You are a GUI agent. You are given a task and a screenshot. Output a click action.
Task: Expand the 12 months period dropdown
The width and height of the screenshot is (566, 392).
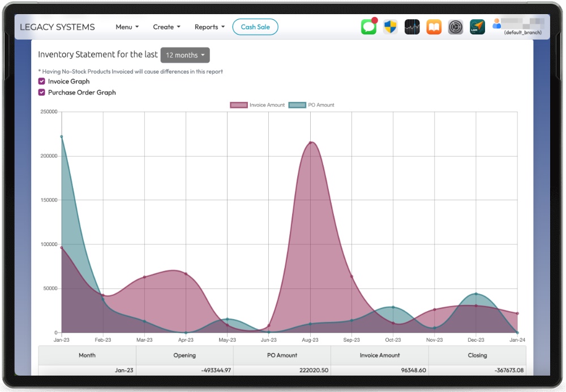click(185, 55)
